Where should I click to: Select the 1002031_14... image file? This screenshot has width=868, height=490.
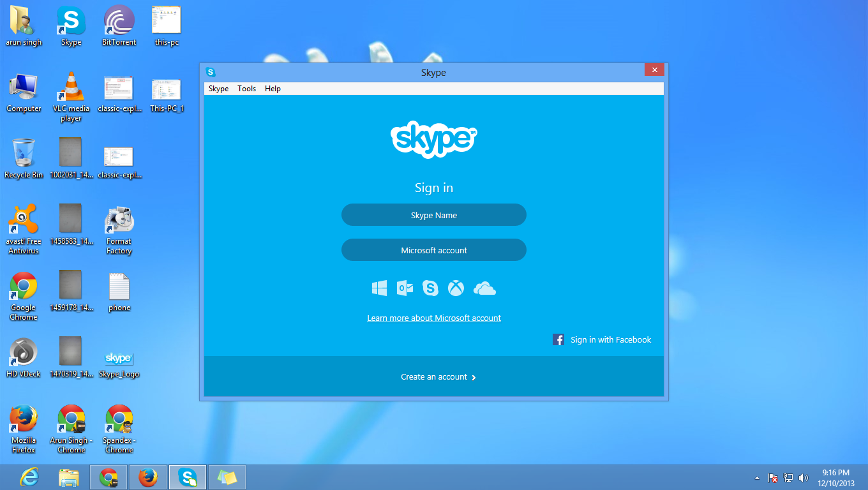point(71,160)
